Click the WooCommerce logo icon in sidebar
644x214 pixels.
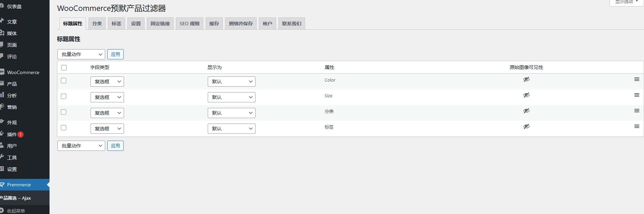tap(2, 72)
